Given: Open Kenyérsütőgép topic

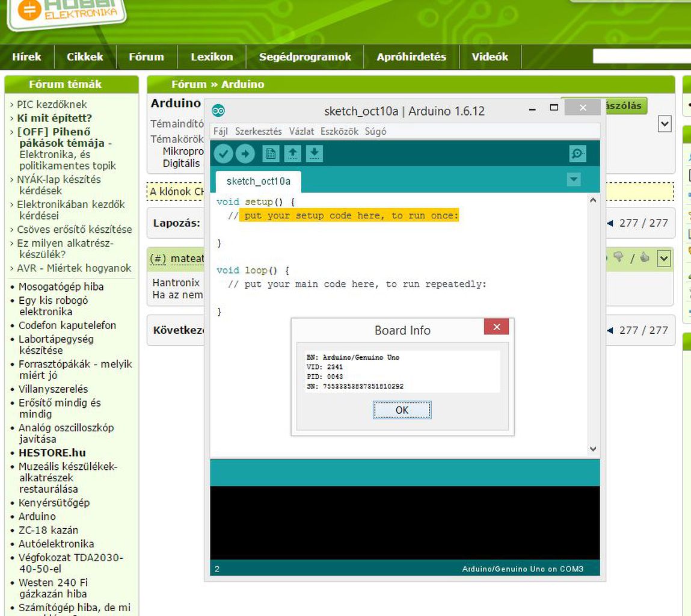Looking at the screenshot, I should click(x=54, y=503).
